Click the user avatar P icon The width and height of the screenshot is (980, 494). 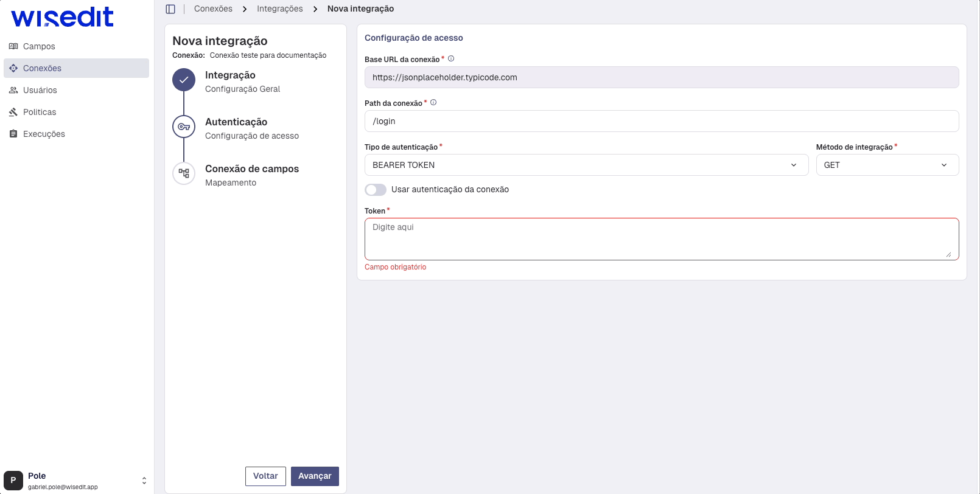click(x=13, y=480)
